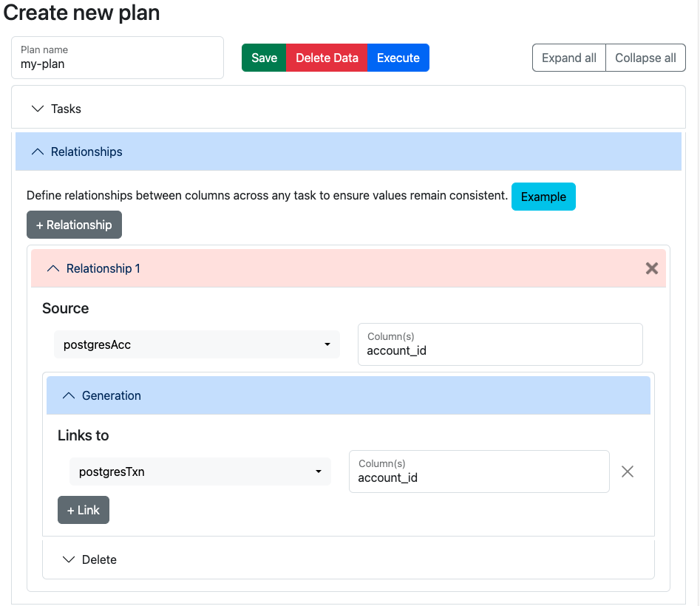Add a new link with + Link
The image size is (700, 606).
pos(83,509)
